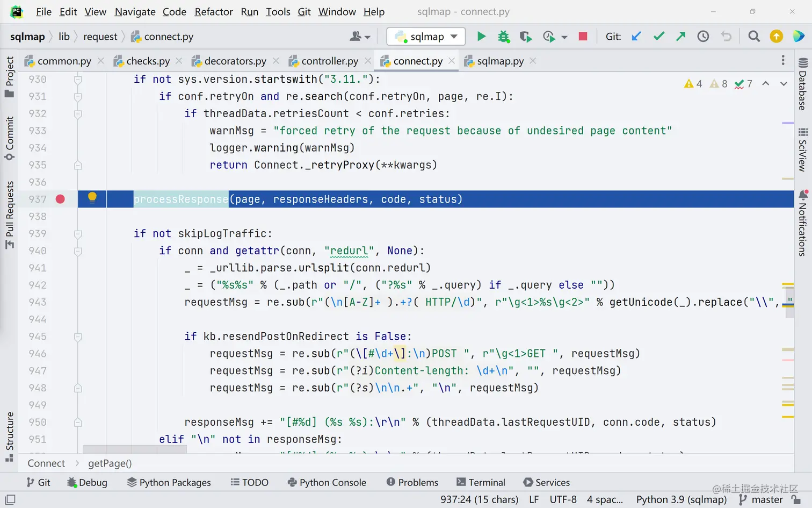This screenshot has width=812, height=508.
Task: Go to previous highlighted error arrow
Action: tap(766, 84)
